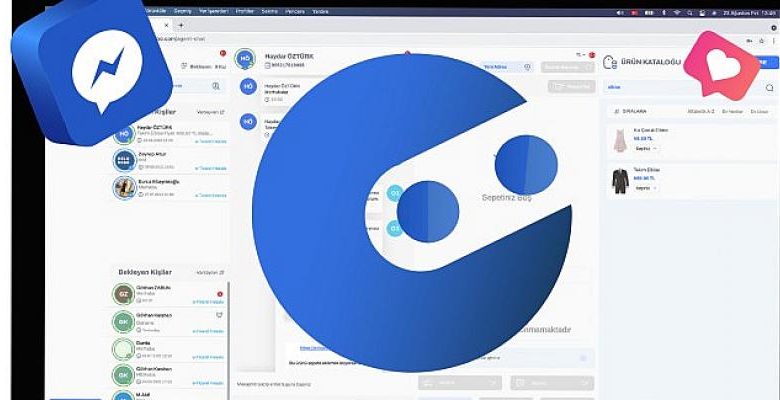The image size is (780, 400).
Task: Select the girl's dress product thumbnail
Action: click(620, 141)
